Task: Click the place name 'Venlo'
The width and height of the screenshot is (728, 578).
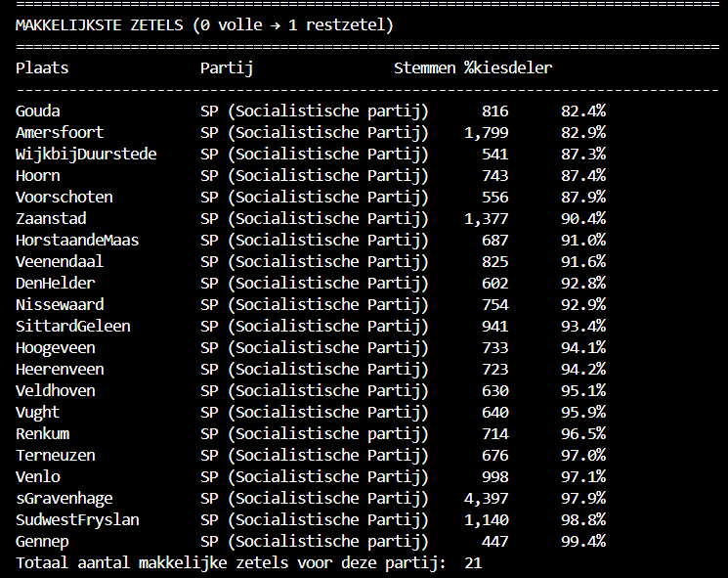Action: (x=37, y=477)
